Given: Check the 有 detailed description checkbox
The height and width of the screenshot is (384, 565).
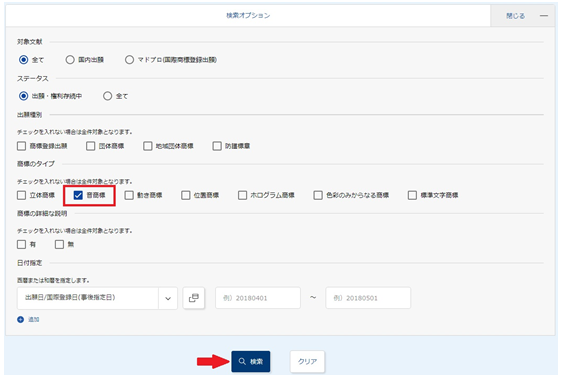Looking at the screenshot, I should click(22, 245).
